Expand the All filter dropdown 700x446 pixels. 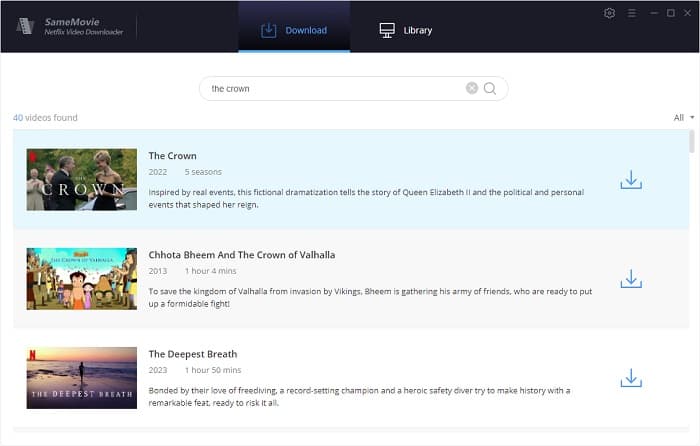point(684,118)
